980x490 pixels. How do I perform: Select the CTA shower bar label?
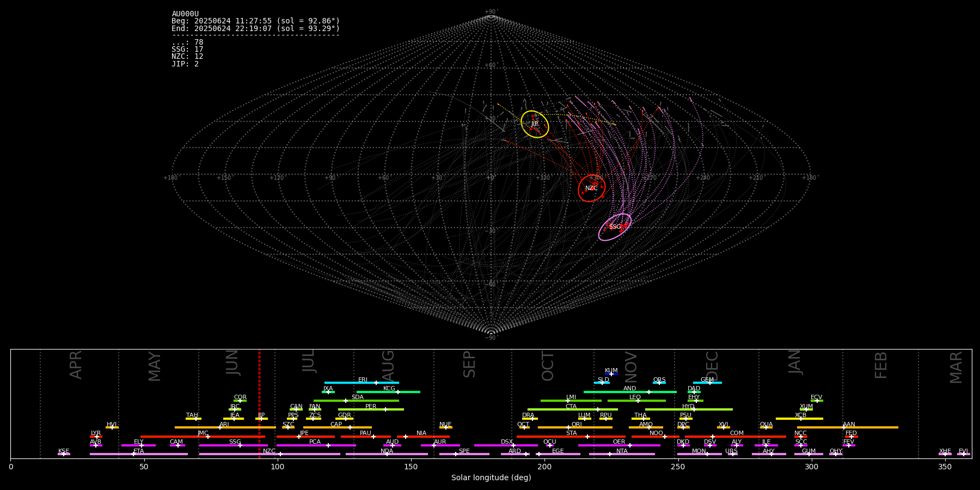coord(571,406)
